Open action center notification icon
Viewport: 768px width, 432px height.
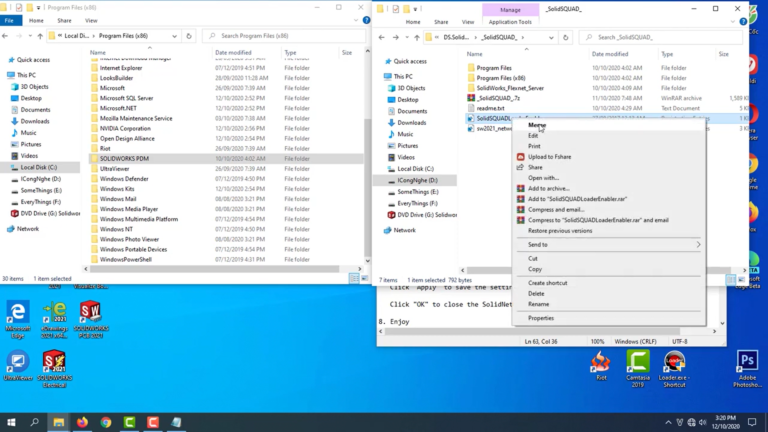click(x=752, y=422)
